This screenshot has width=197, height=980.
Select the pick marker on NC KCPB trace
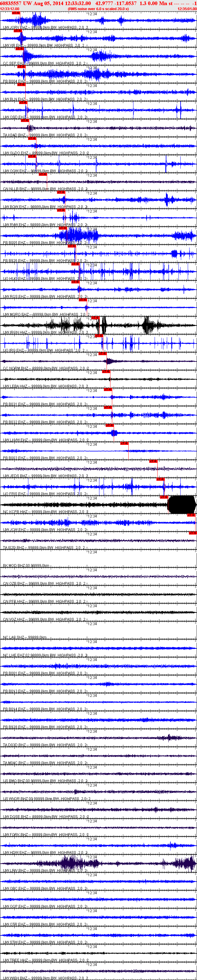(164, 497)
